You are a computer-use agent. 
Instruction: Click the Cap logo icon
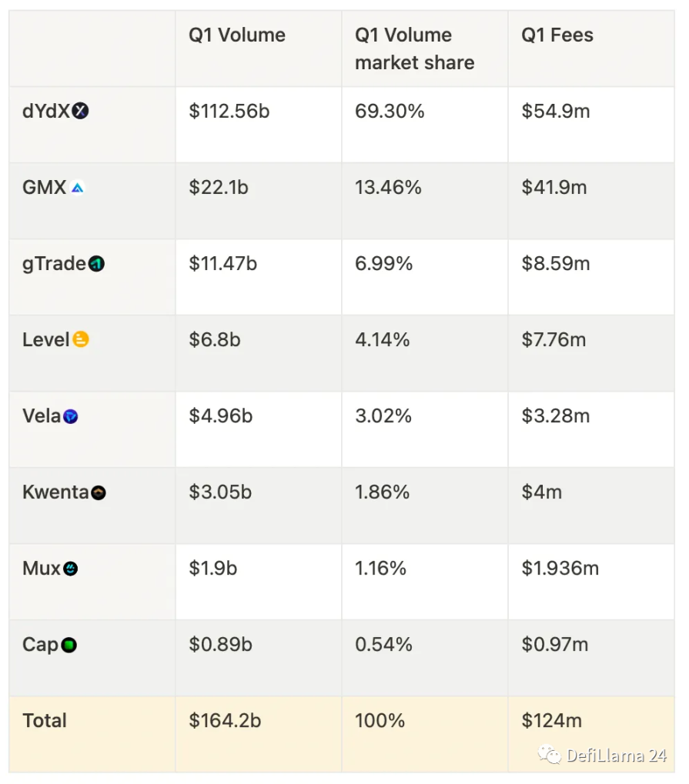click(x=69, y=646)
